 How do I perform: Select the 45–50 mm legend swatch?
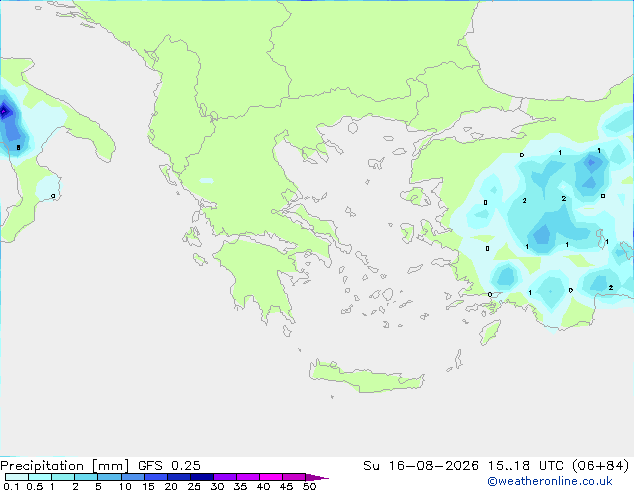click(x=294, y=477)
